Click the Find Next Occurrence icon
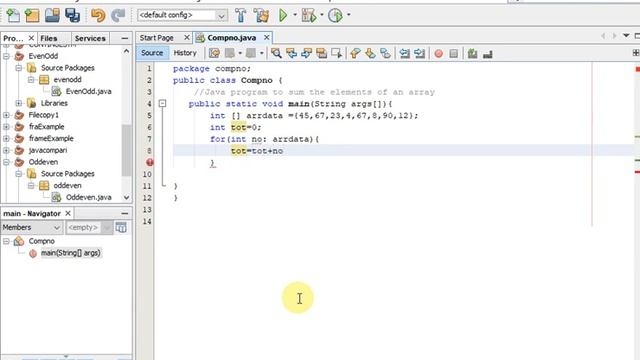 306,53
